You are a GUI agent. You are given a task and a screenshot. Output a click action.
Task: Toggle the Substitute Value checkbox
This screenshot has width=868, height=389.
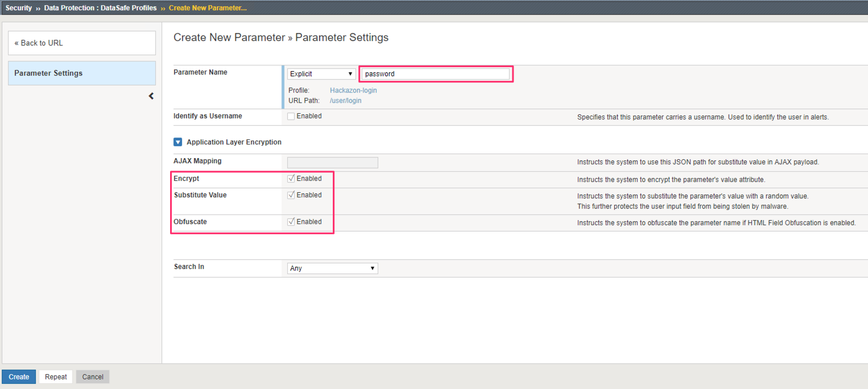(x=291, y=195)
